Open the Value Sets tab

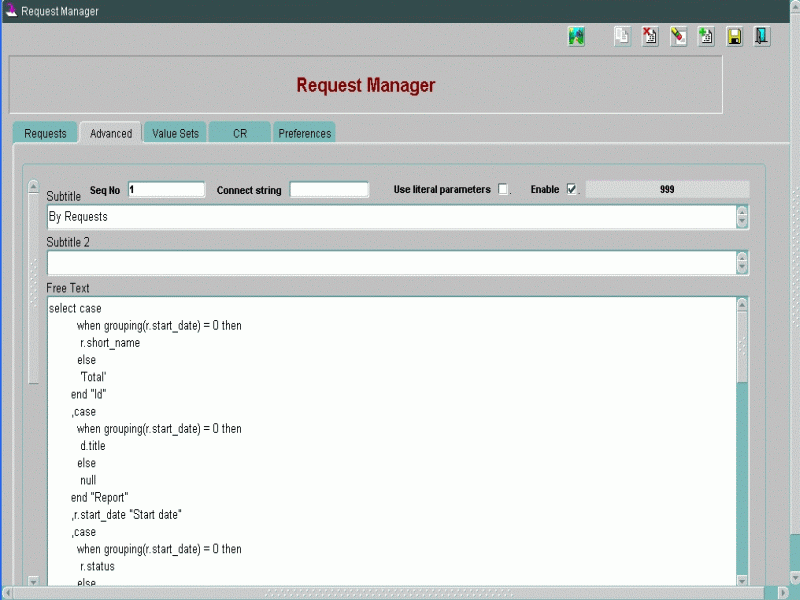point(175,134)
